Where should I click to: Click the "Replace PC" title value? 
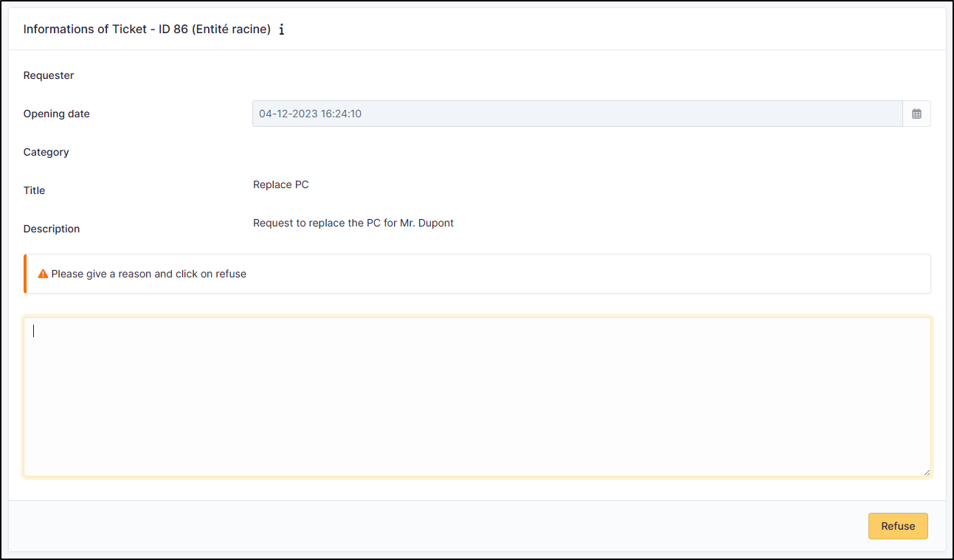click(280, 184)
